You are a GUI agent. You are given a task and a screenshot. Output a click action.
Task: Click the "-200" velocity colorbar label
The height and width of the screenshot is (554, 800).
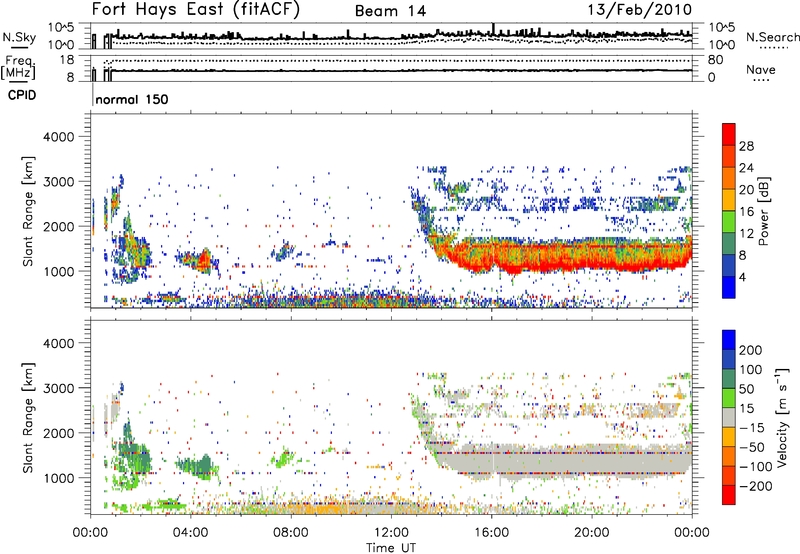point(756,486)
